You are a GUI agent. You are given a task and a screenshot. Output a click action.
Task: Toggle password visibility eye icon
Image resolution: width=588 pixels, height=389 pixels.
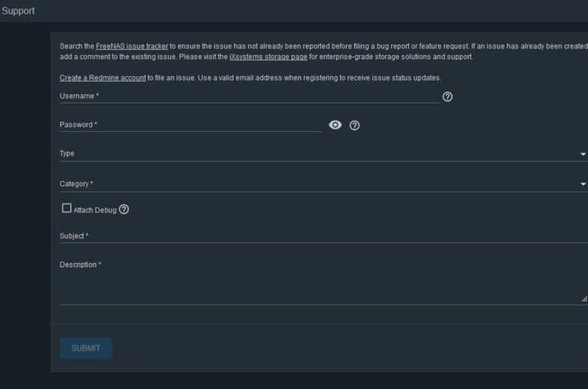(335, 125)
